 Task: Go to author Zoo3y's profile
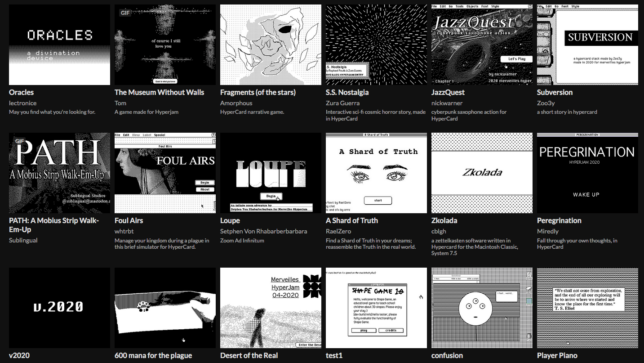546,103
